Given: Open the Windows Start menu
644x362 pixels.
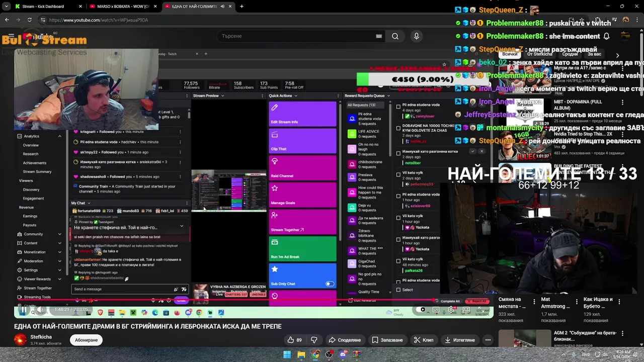Looking at the screenshot, I should pyautogui.click(x=287, y=354).
